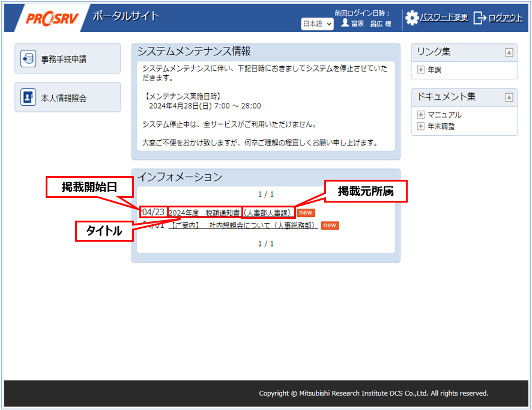Open the 本人情報照会 menu button

point(68,97)
